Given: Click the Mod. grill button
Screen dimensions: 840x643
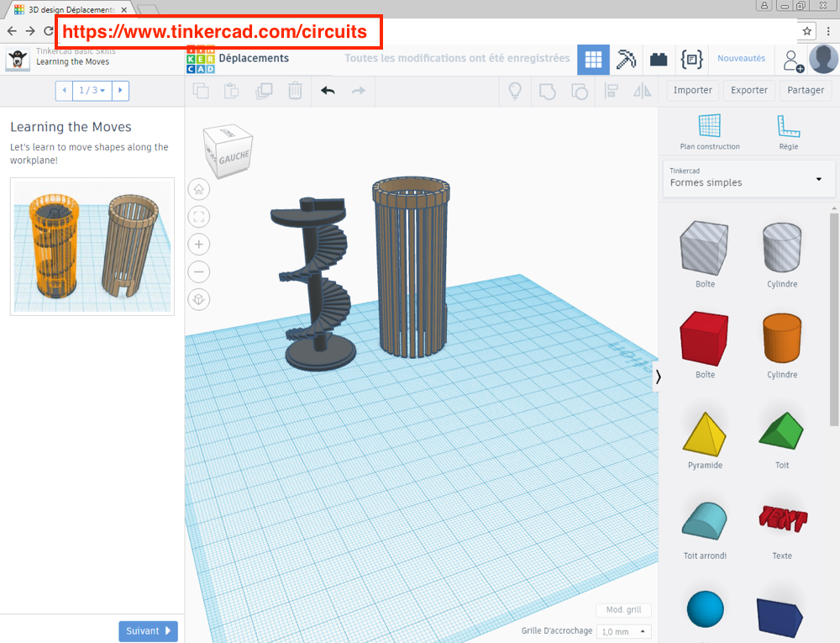Looking at the screenshot, I should coord(623,609).
